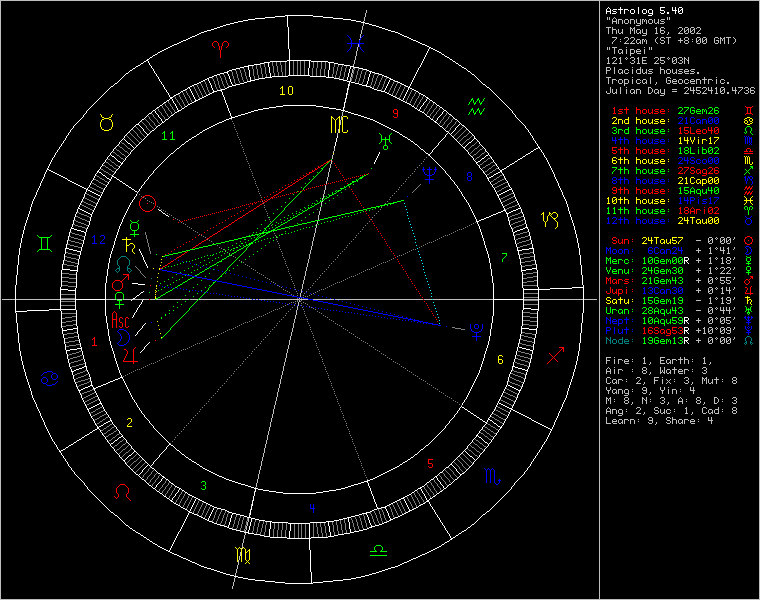Click the red Asc ascendant label
This screenshot has height=600, width=760.
coord(120,321)
